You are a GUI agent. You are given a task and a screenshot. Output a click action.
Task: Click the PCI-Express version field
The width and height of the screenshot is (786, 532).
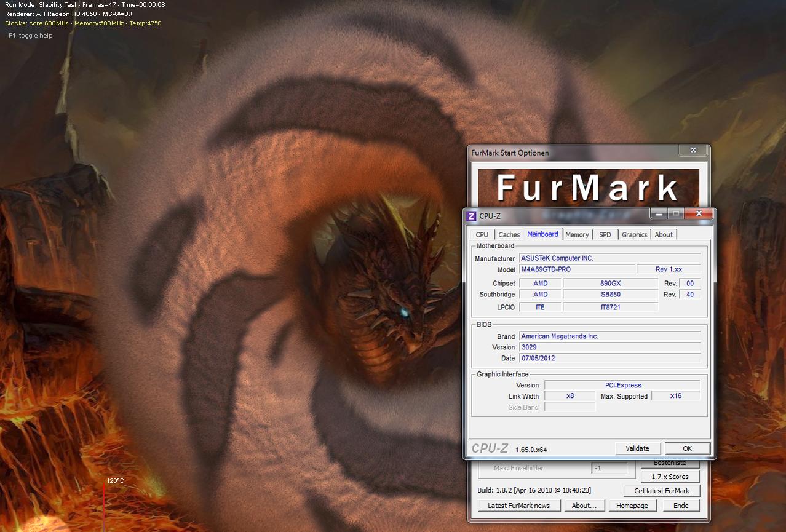[623, 386]
